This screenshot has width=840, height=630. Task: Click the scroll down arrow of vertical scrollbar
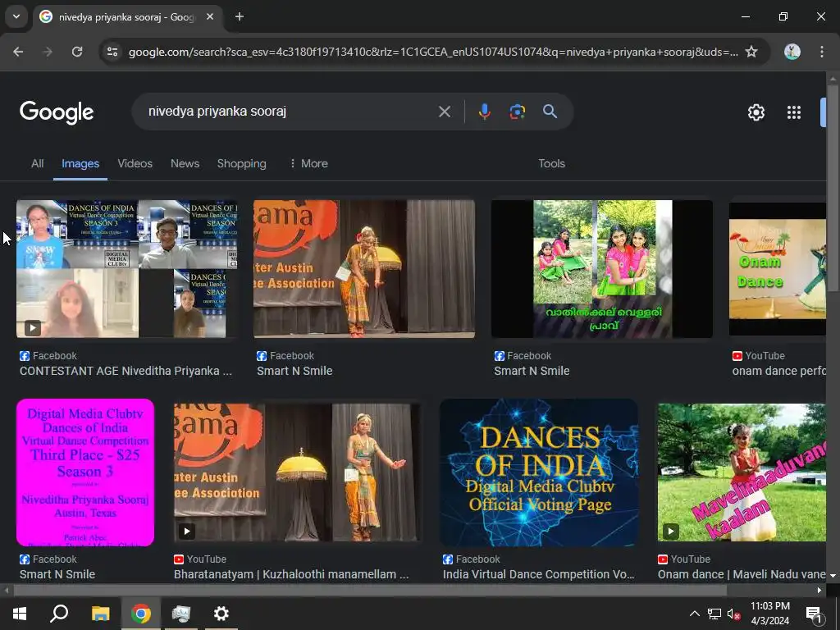point(833,575)
